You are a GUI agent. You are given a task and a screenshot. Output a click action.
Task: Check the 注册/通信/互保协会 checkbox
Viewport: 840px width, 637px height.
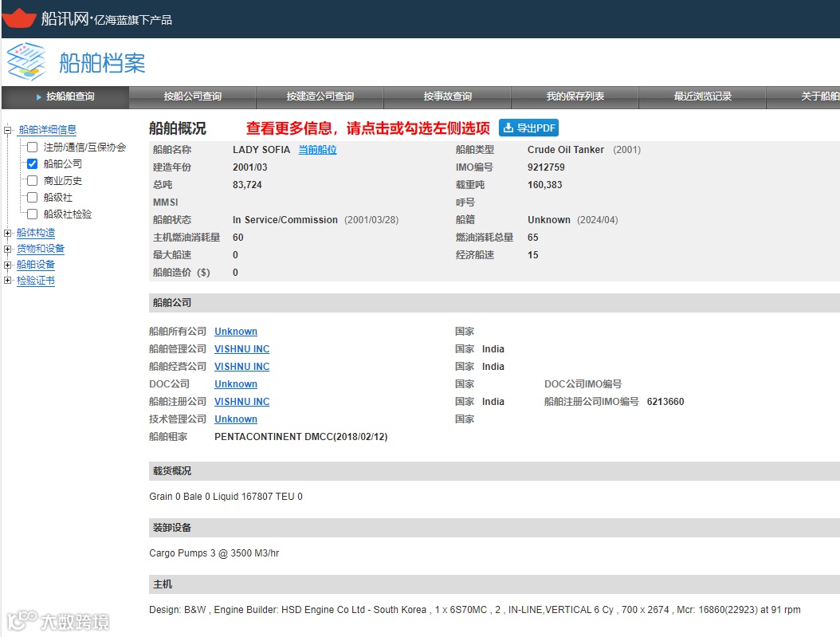(32, 147)
